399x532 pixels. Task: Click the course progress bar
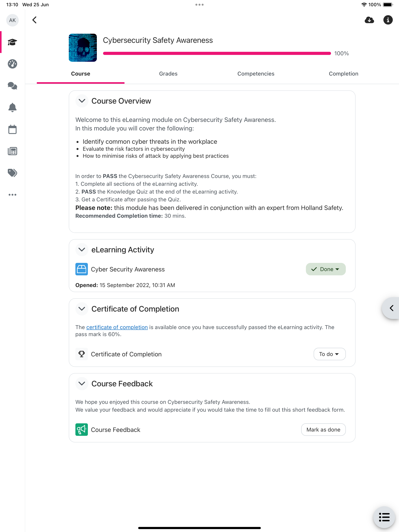(x=217, y=53)
